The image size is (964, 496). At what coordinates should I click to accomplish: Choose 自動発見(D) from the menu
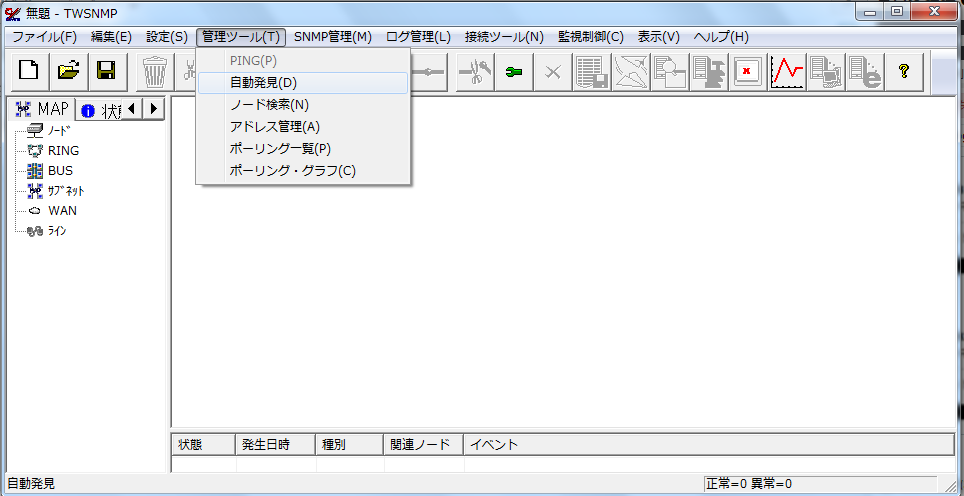303,83
